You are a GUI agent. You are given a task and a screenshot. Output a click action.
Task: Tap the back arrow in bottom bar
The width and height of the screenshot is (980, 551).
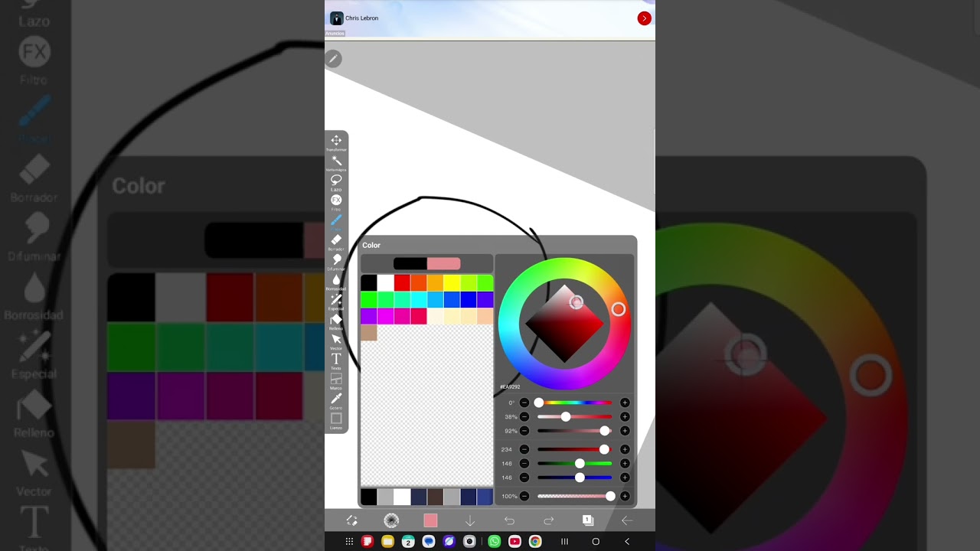pos(627,520)
